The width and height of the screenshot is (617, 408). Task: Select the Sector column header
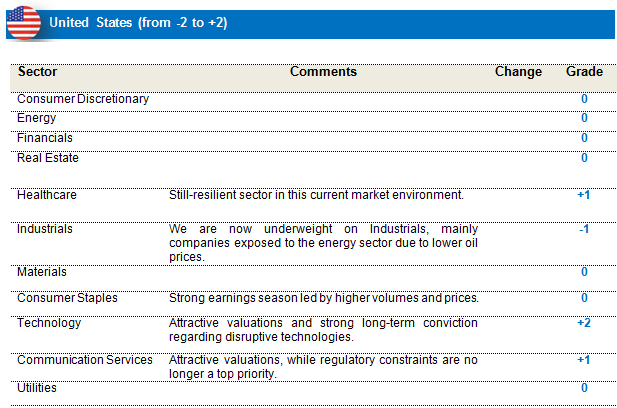pyautogui.click(x=37, y=72)
